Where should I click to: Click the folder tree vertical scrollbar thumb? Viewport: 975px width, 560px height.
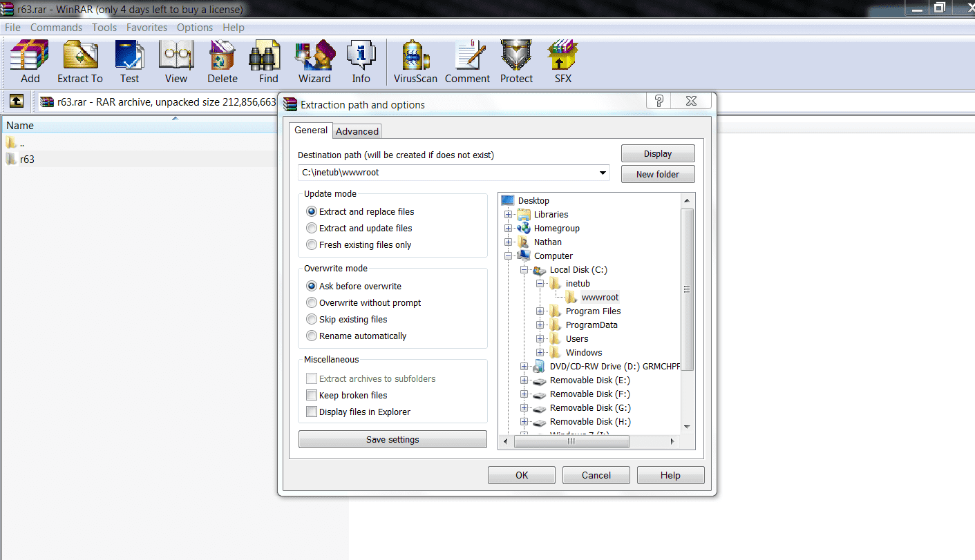pyautogui.click(x=687, y=289)
